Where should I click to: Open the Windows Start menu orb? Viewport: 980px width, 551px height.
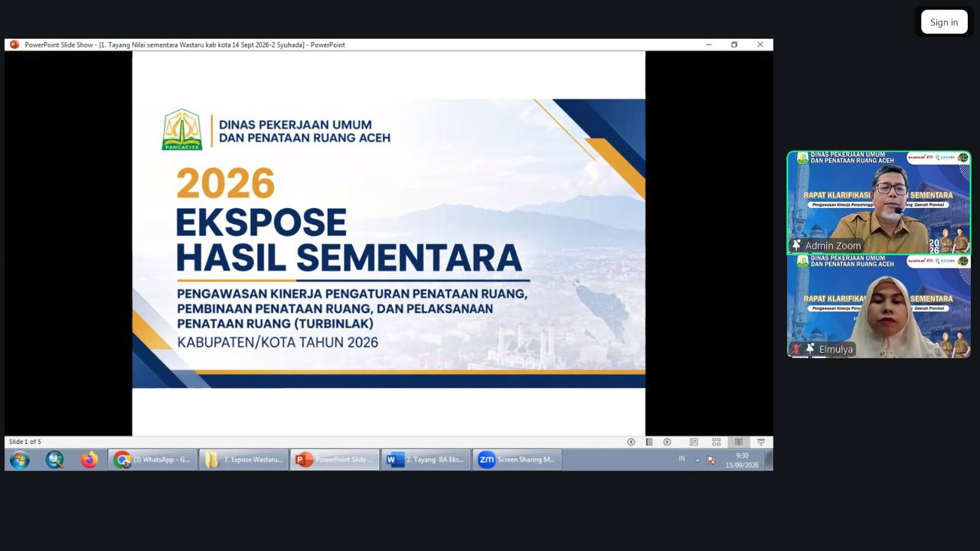(x=19, y=459)
